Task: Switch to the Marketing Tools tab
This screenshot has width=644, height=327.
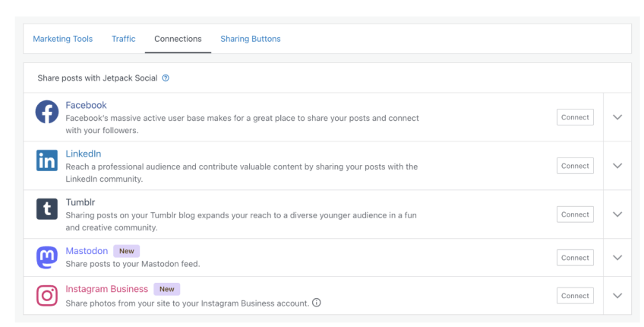Action: click(x=63, y=39)
